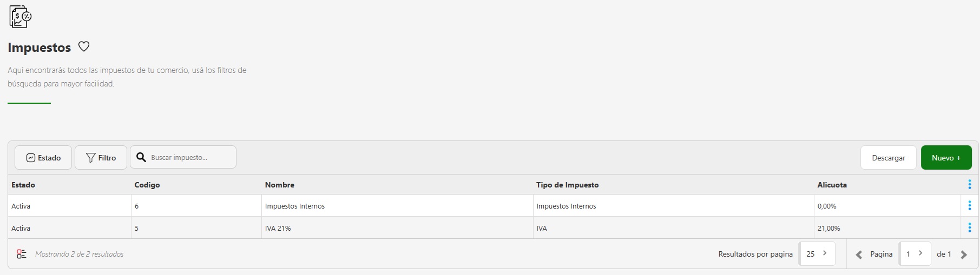This screenshot has height=275, width=980.
Task: Open the Estado status filter
Action: click(x=43, y=158)
